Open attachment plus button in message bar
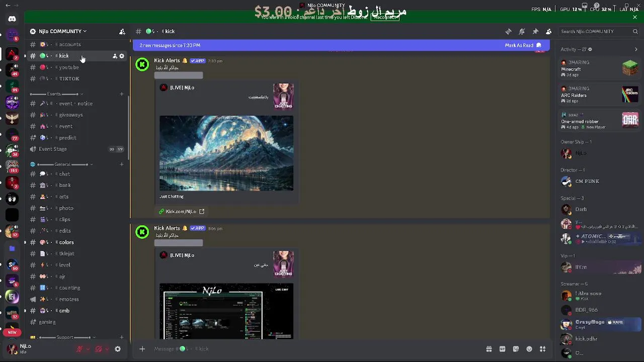This screenshot has width=644, height=362. click(x=142, y=349)
